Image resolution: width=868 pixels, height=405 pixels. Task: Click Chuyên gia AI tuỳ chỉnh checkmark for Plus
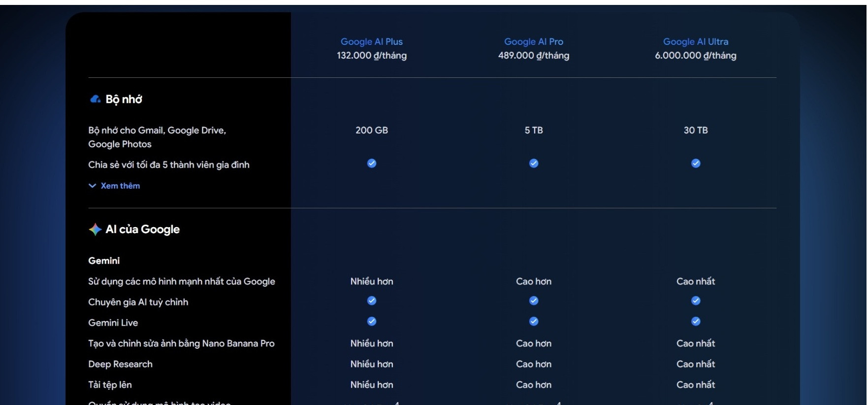coord(372,301)
